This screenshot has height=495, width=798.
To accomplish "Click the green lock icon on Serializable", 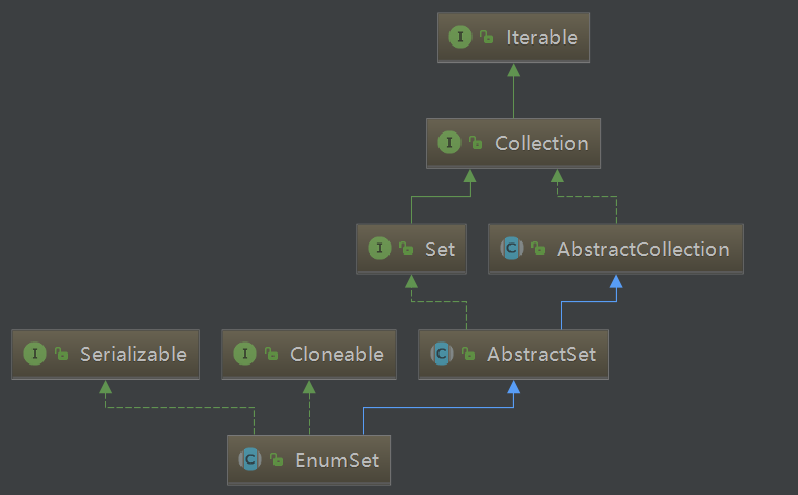I will [62, 354].
